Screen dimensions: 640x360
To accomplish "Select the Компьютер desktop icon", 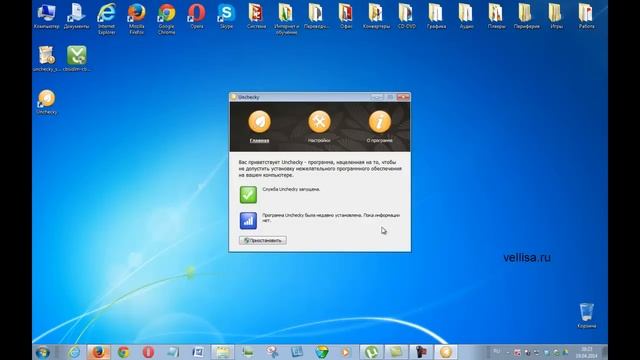I will point(47,16).
